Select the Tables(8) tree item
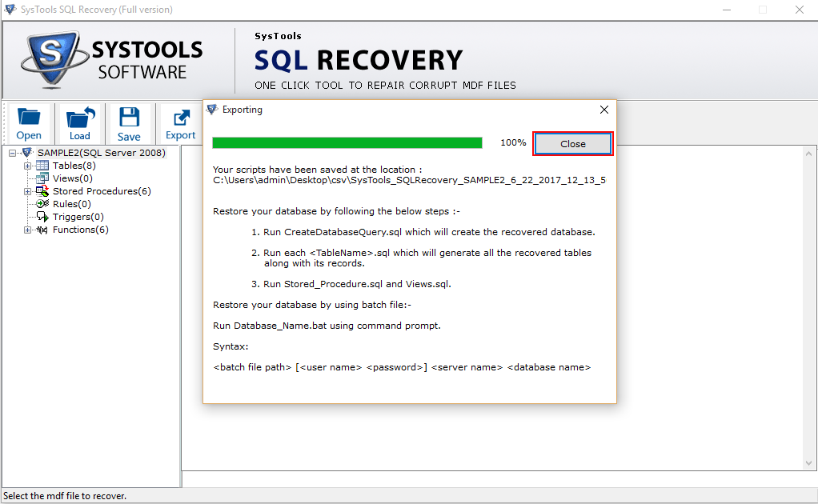Viewport: 818px width, 504px height. 74,166
